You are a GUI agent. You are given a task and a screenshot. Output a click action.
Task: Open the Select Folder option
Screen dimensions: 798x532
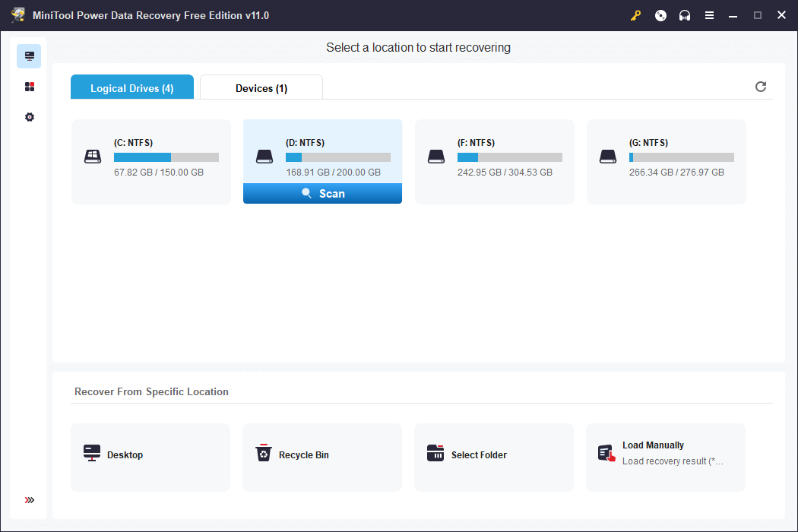click(493, 454)
